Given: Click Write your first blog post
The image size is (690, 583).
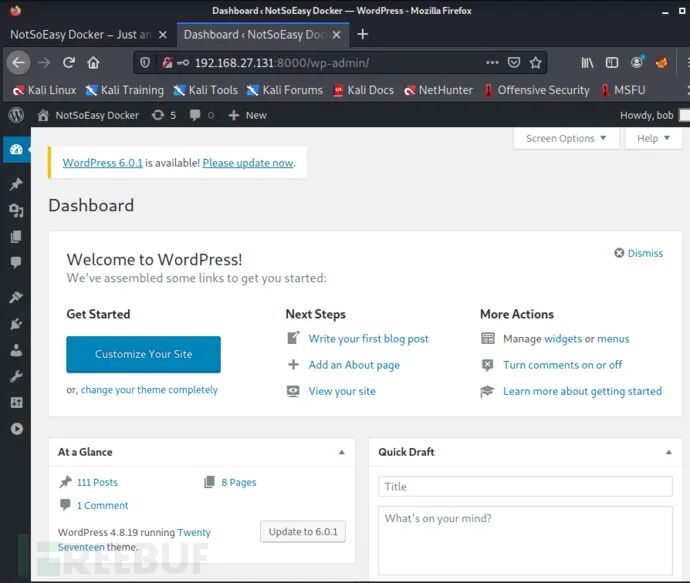Looking at the screenshot, I should pyautogui.click(x=368, y=339).
